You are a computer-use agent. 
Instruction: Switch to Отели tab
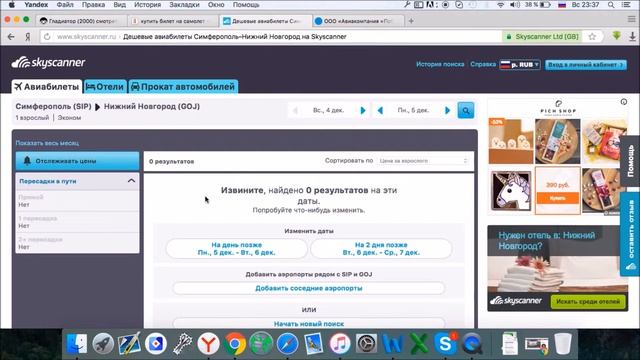[x=105, y=87]
